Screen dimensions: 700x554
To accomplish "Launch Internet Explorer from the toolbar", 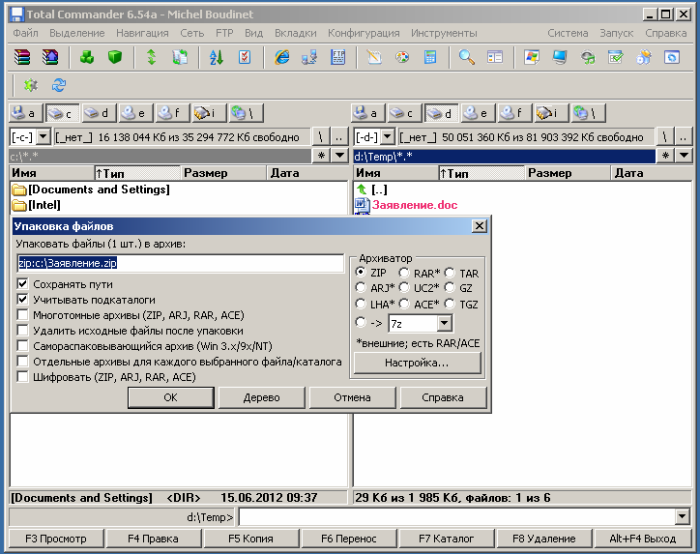I will click(x=282, y=58).
